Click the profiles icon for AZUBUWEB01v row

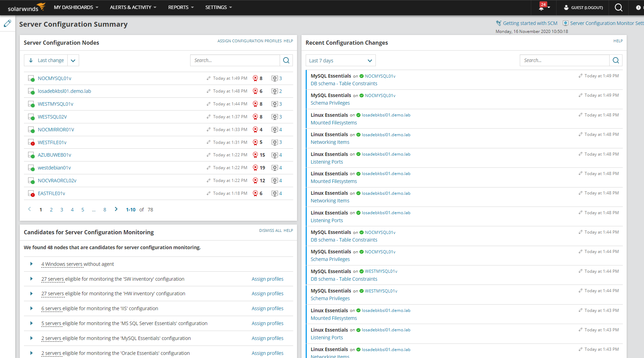point(274,155)
